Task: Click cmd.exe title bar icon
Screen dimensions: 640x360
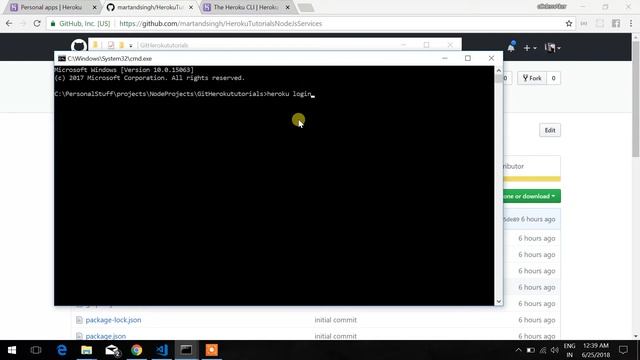Action: click(62, 59)
